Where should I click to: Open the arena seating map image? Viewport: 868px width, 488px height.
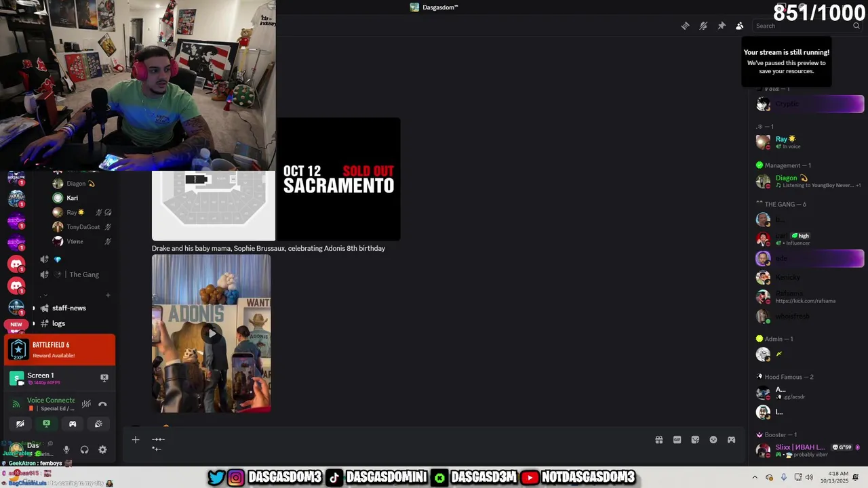pos(214,205)
